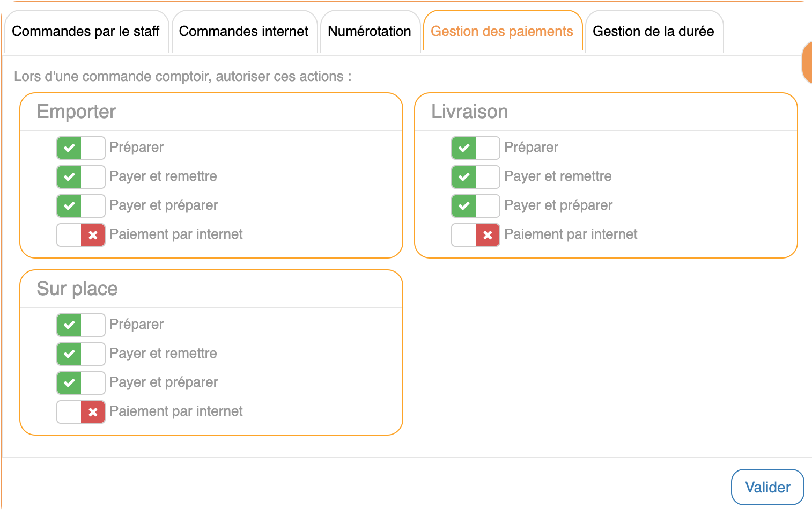Open the Gestion de la durée tab
812x515 pixels.
[653, 32]
